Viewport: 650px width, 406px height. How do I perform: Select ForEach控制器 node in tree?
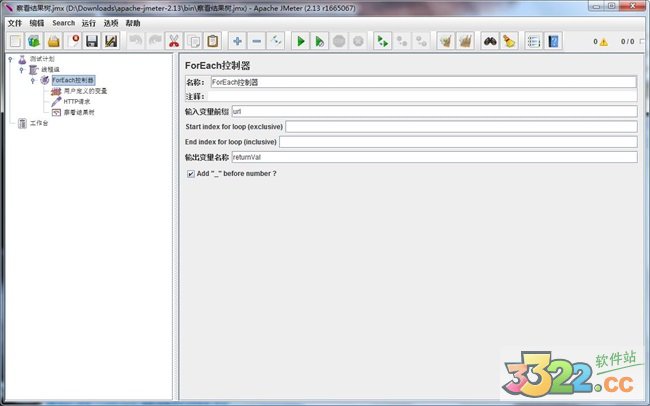click(x=73, y=80)
